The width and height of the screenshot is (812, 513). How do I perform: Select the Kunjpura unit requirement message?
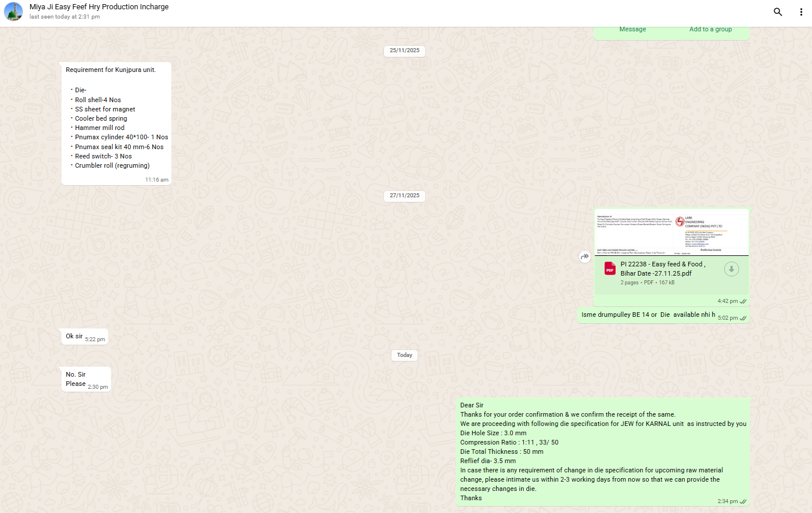[116, 123]
